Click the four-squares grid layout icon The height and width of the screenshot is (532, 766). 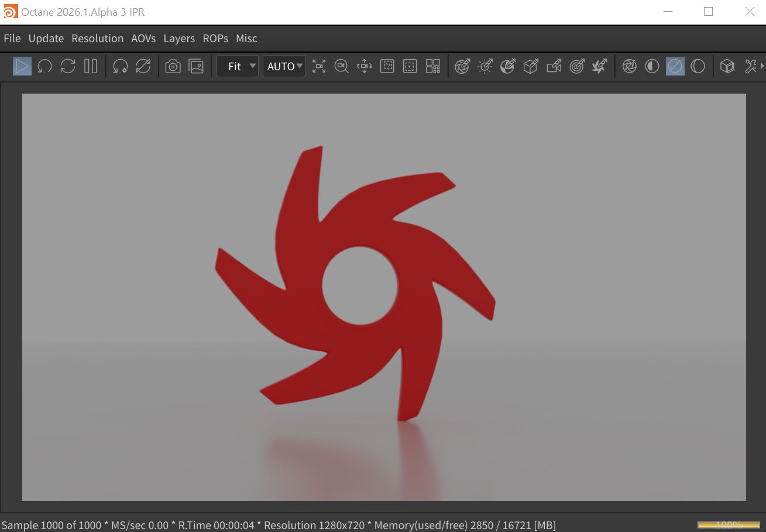point(432,66)
